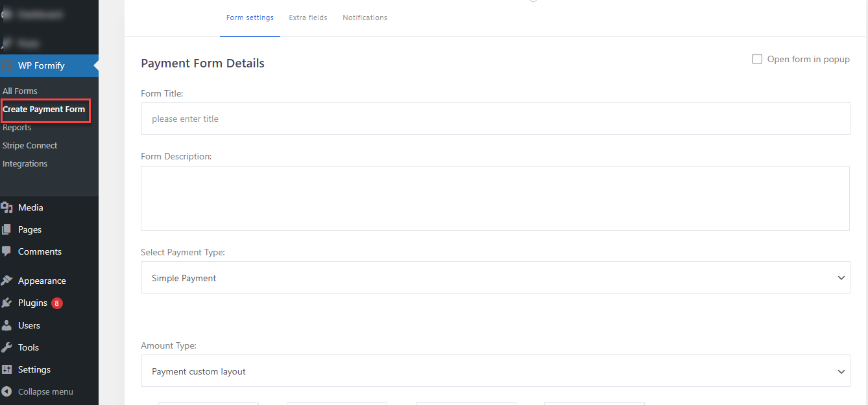Click the WP Formify menu icon

[6, 65]
